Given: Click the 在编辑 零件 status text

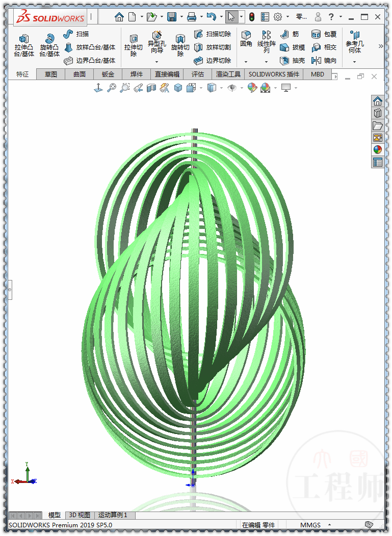Looking at the screenshot, I should point(258,525).
